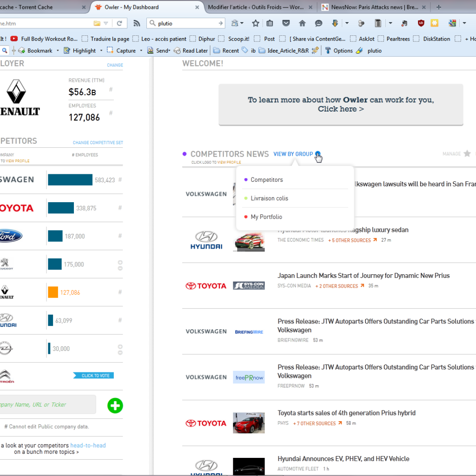Open the bookmarks list icon
This screenshot has width=476, height=476.
(270, 23)
